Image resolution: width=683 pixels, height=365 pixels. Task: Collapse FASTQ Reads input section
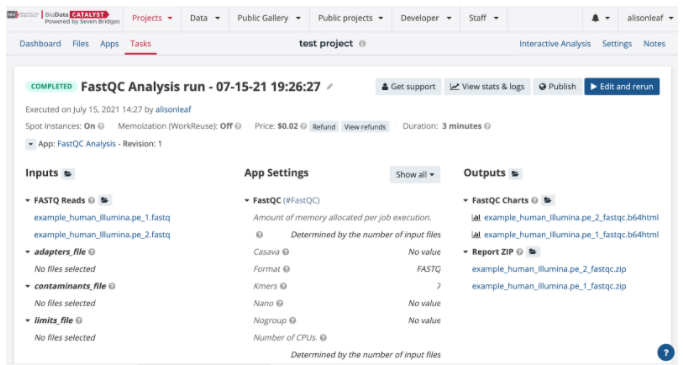tap(27, 201)
